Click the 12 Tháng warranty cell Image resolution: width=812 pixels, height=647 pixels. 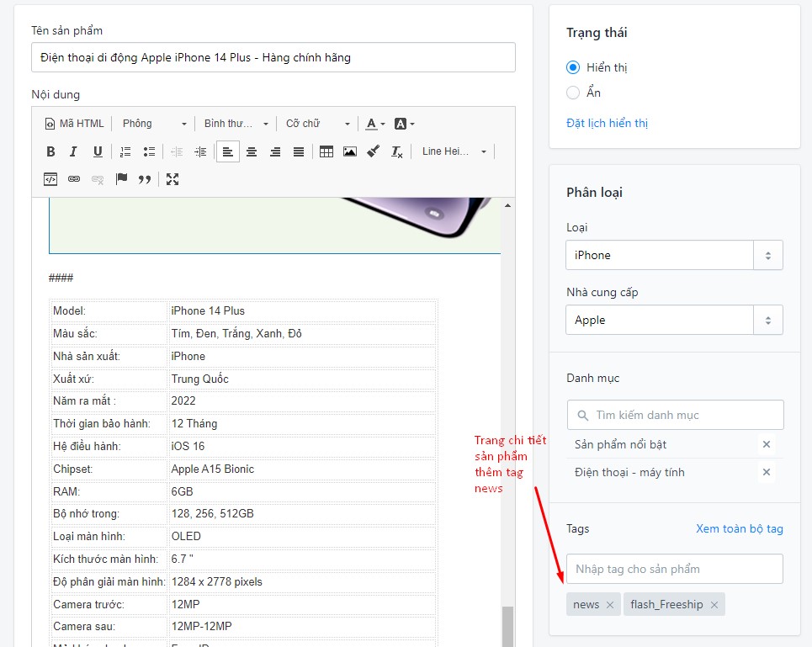pos(302,423)
